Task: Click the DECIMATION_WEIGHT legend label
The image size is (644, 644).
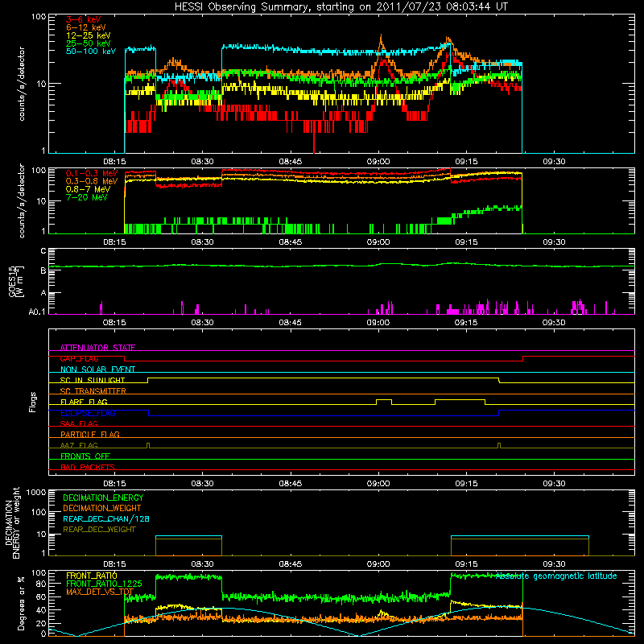Action: pos(102,508)
